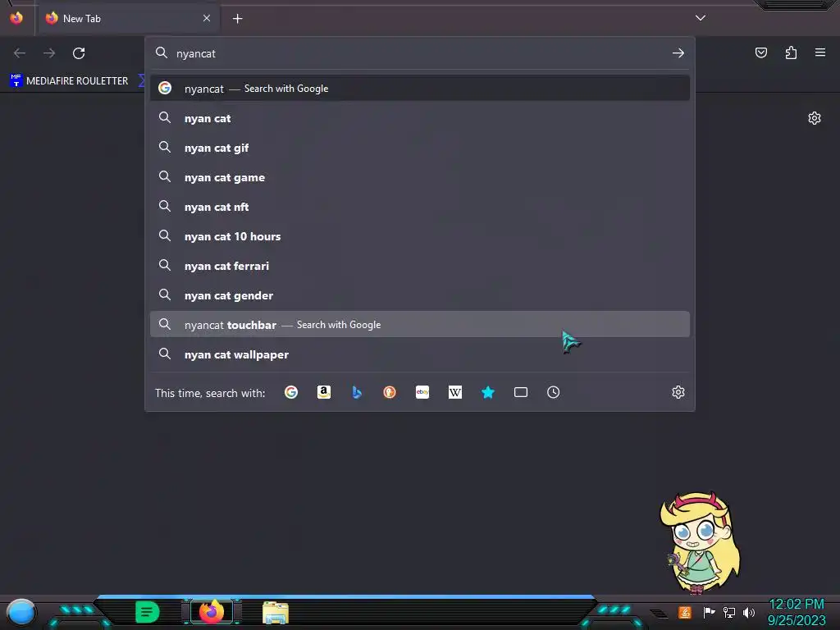
Task: Open Action Center flag in tray
Action: tap(709, 612)
